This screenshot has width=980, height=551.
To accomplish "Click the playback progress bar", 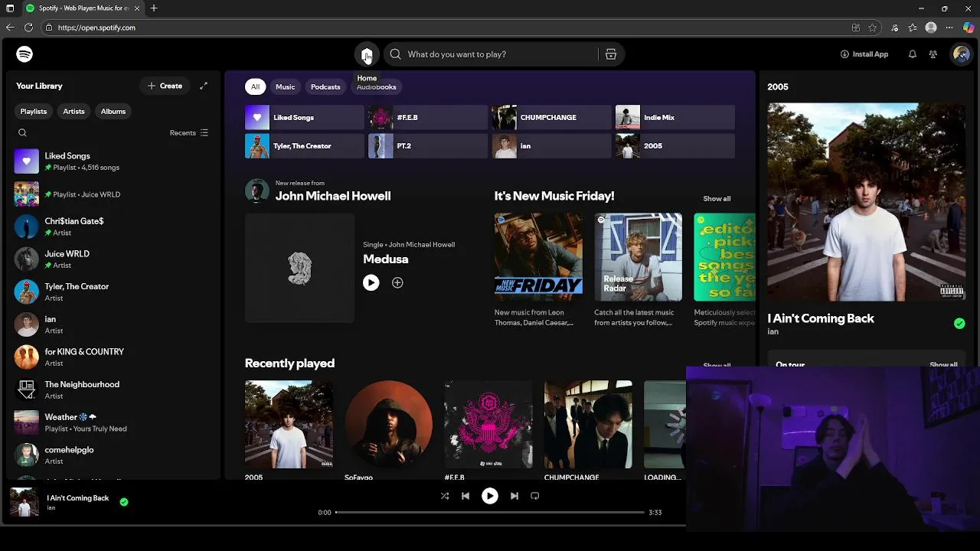I will pyautogui.click(x=490, y=512).
